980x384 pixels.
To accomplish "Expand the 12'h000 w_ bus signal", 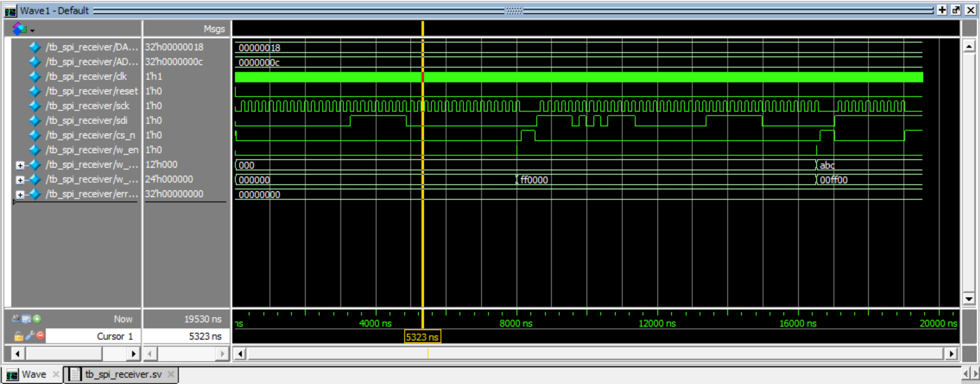I will pyautogui.click(x=20, y=165).
